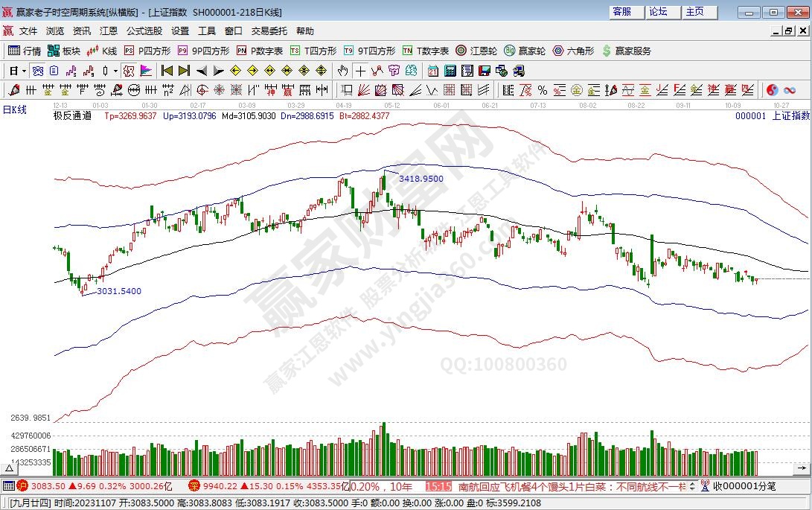This screenshot has width=812, height=510.
Task: Expand the candlestick type dropdown arrow
Action: 115,71
